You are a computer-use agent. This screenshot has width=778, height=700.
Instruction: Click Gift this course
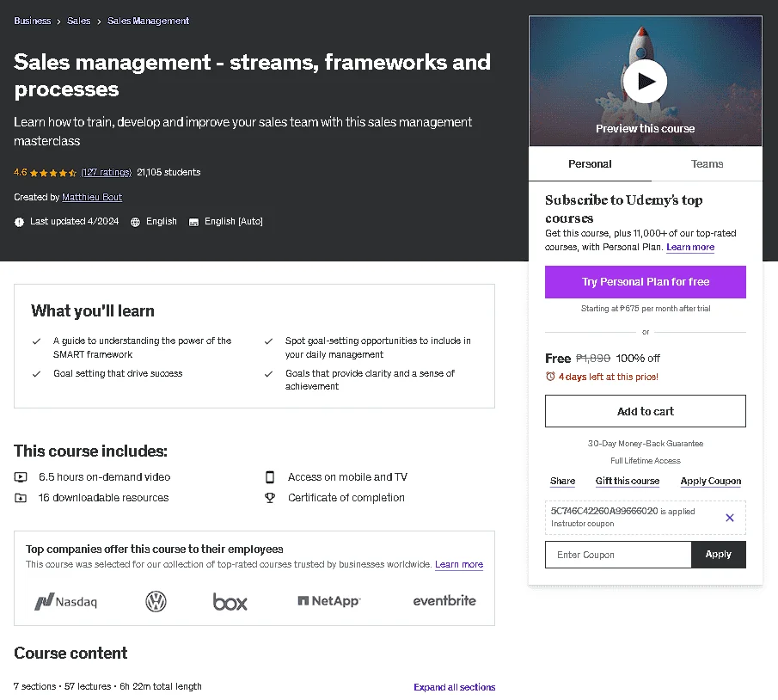click(628, 481)
